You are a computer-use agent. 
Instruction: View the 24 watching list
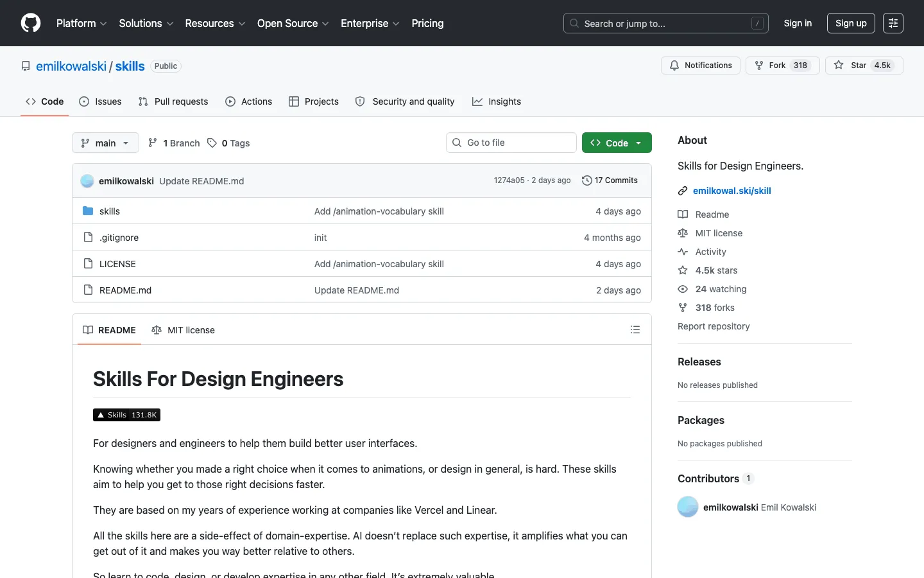(x=712, y=289)
